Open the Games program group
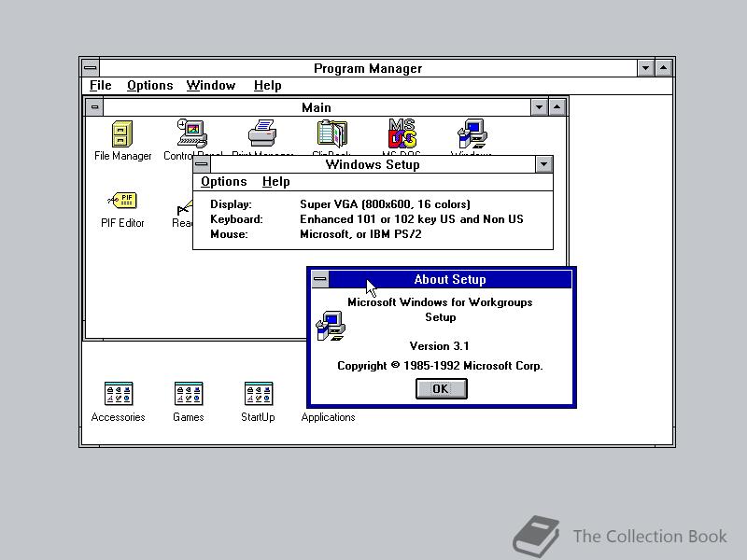 pos(189,394)
